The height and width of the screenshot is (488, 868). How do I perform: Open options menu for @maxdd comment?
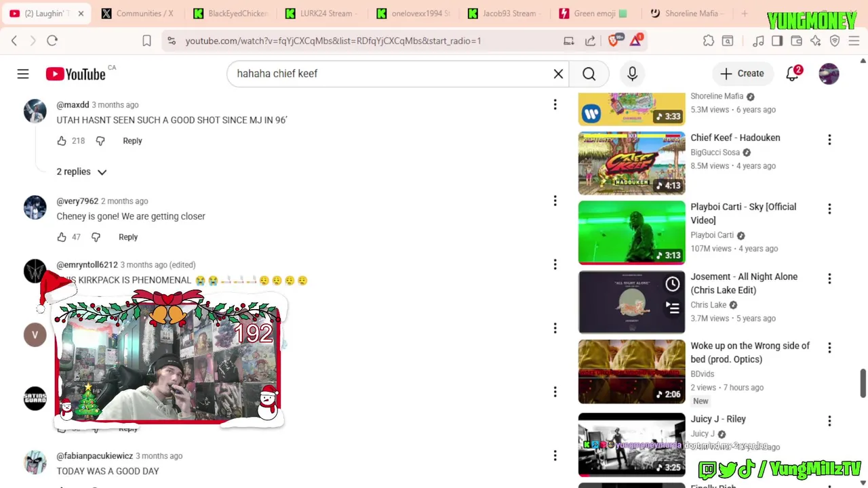(555, 104)
